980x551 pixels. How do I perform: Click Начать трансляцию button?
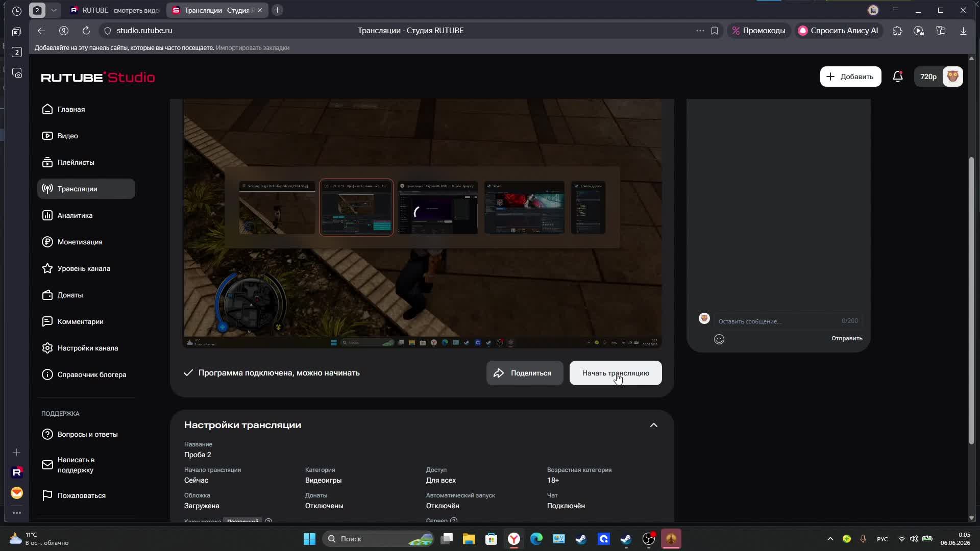(x=616, y=373)
